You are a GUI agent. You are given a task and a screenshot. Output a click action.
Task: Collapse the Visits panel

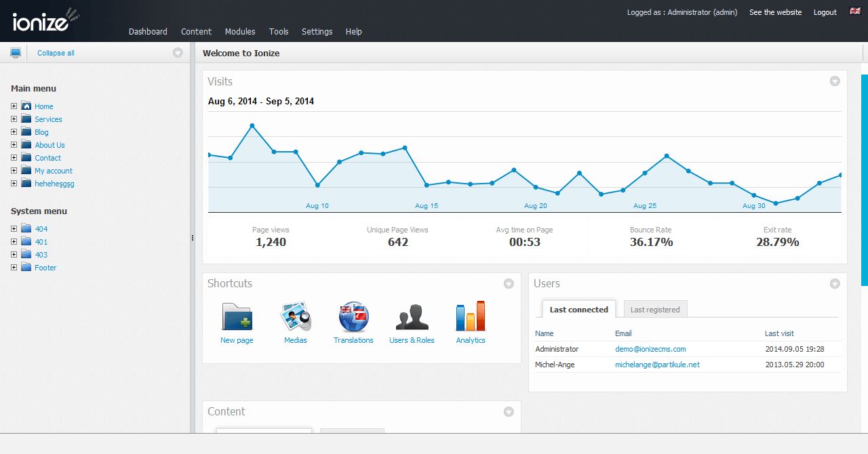tap(835, 81)
